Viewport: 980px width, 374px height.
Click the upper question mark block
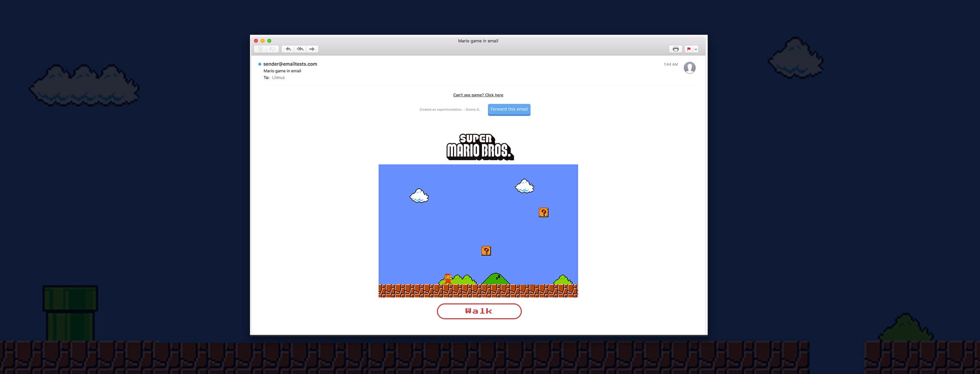[x=544, y=212]
